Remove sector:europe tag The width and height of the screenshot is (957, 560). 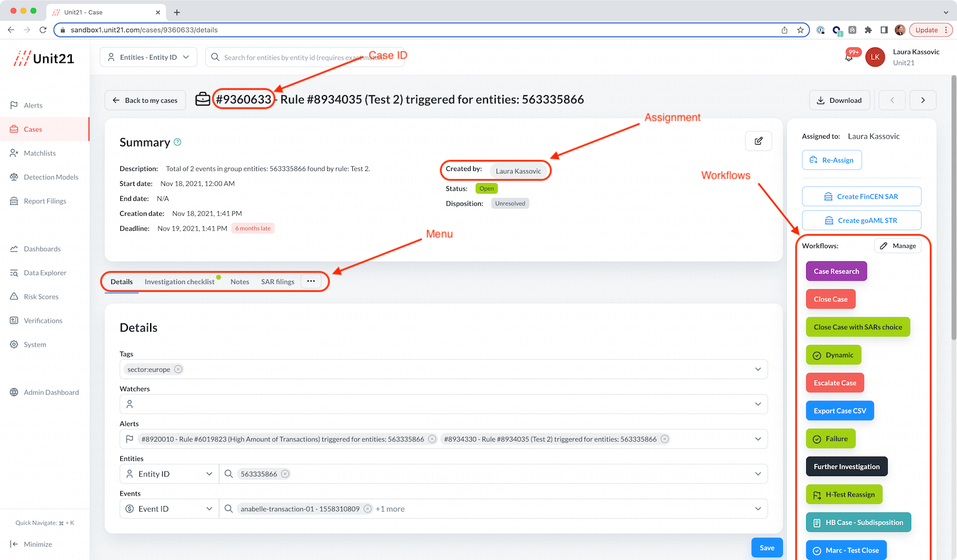[x=178, y=369]
